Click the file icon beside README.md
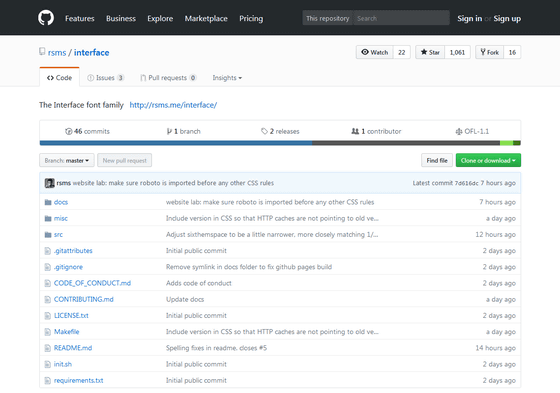The height and width of the screenshot is (393, 560). pos(48,348)
